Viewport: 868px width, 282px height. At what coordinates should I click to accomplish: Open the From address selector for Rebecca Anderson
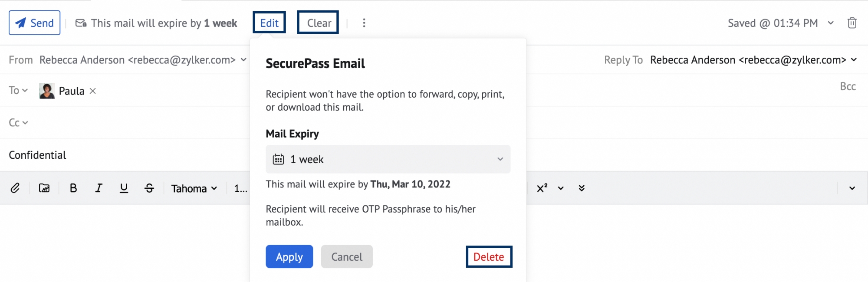(x=243, y=60)
